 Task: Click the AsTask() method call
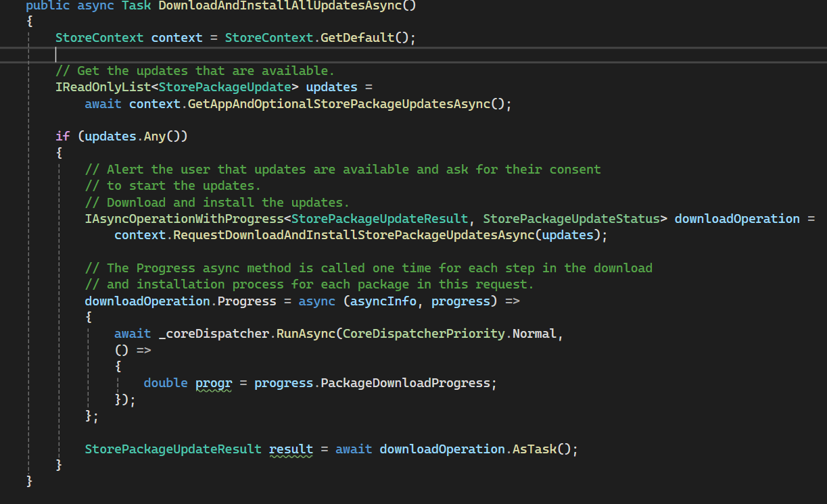542,449
